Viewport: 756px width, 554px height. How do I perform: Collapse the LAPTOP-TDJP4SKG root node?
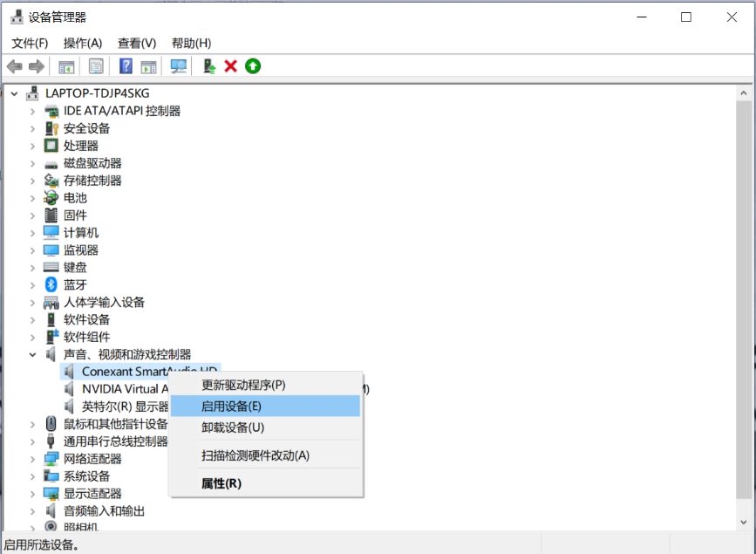point(15,93)
